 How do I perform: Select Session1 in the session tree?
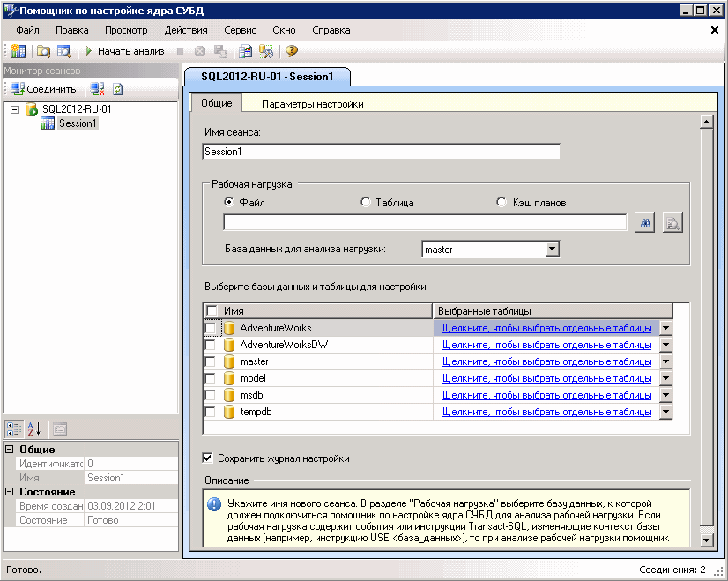pyautogui.click(x=78, y=123)
